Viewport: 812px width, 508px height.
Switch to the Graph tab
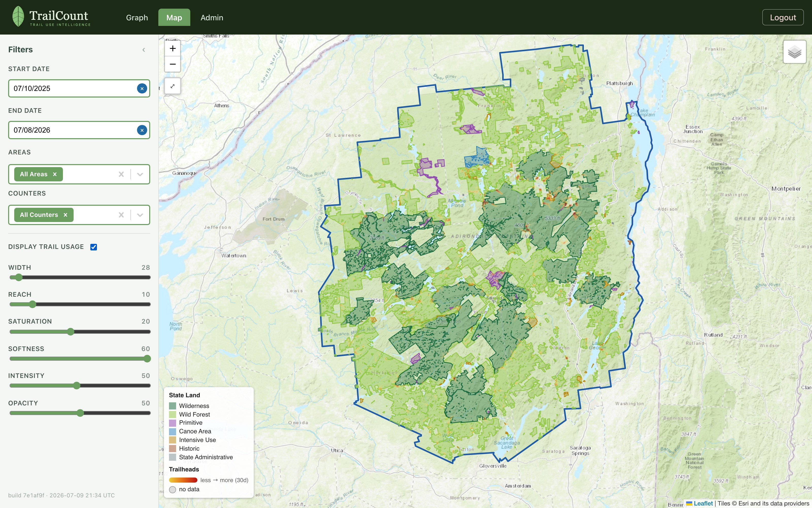click(137, 18)
